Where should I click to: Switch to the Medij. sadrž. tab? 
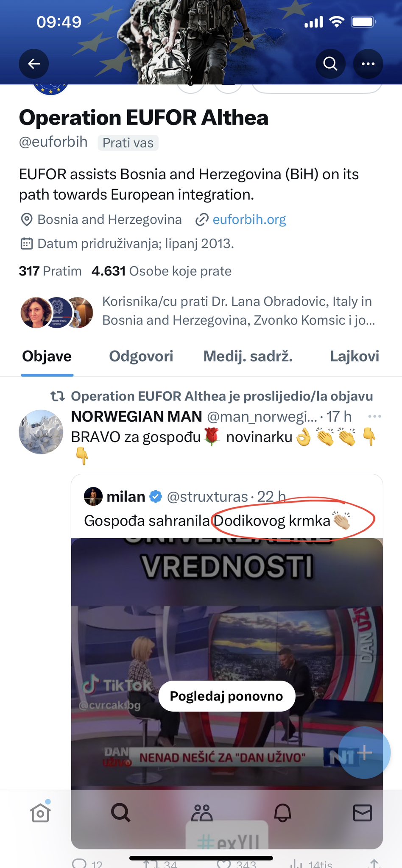point(248,356)
